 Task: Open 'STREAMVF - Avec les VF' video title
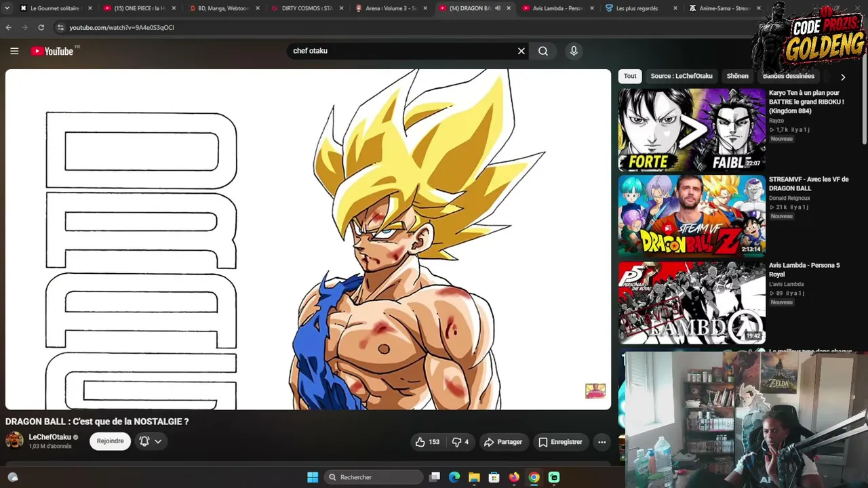click(x=809, y=184)
